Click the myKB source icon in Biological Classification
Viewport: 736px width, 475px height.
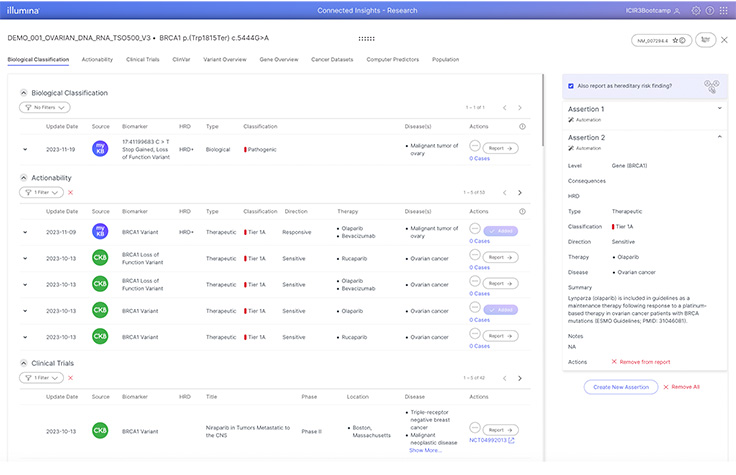(100, 148)
